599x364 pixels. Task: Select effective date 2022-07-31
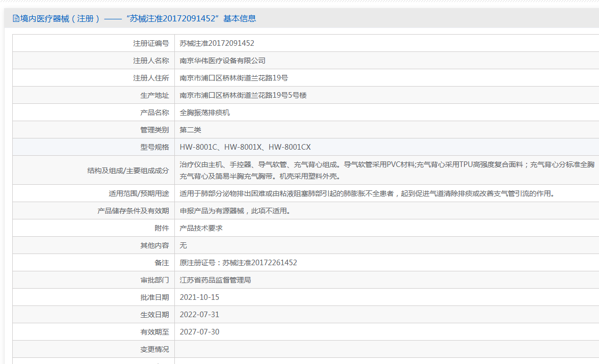tap(199, 315)
